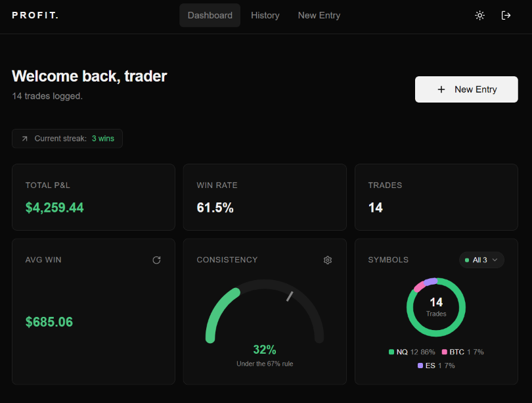
Task: Switch to the Dashboard tab
Action: coord(210,15)
